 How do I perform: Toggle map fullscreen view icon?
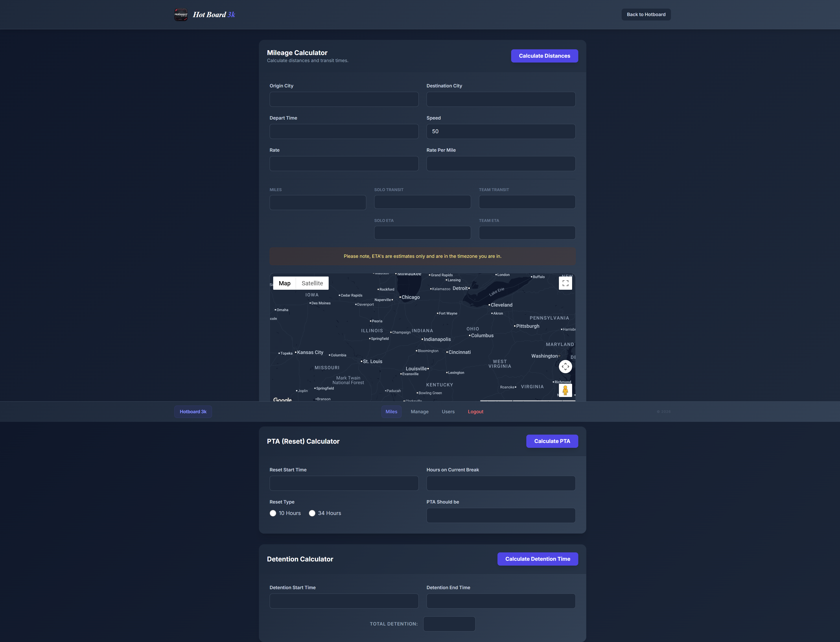pos(565,283)
